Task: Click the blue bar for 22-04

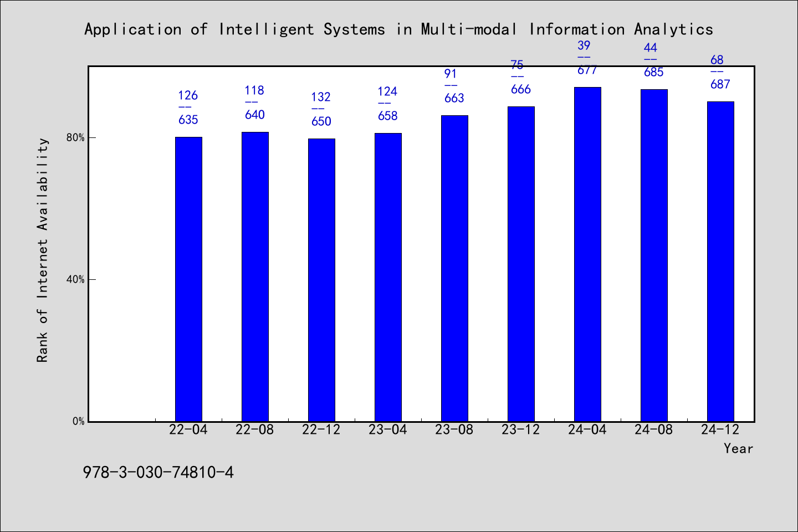Action: point(188,279)
